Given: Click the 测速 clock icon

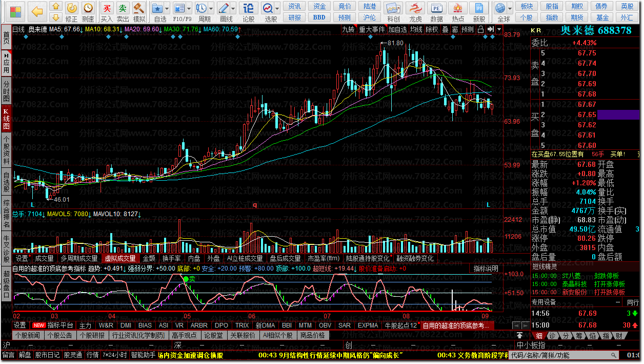Looking at the screenshot, I should (x=88, y=8).
